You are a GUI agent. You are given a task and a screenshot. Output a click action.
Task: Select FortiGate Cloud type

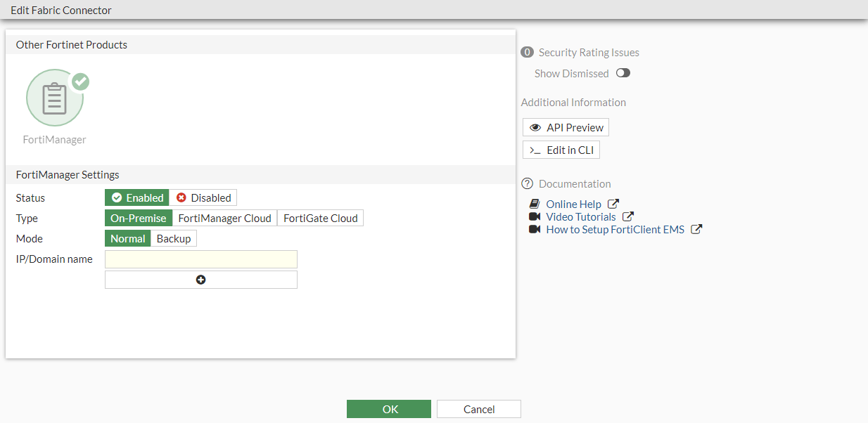pos(321,219)
